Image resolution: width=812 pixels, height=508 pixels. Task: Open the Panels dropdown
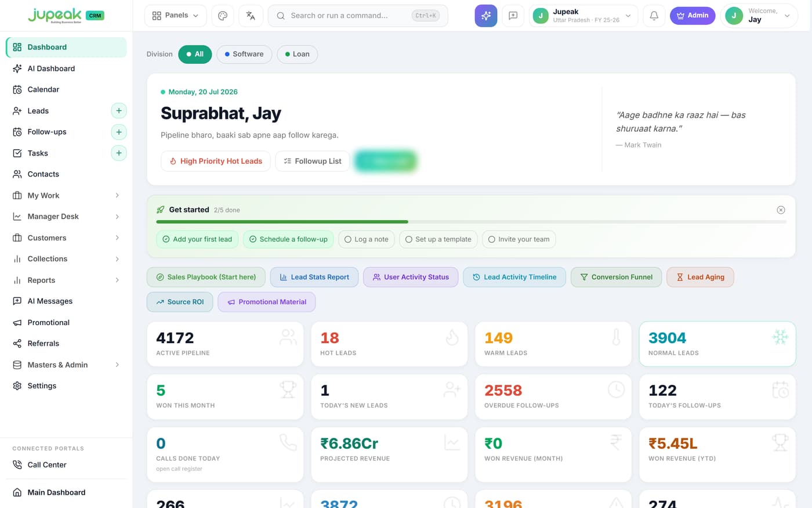point(175,16)
